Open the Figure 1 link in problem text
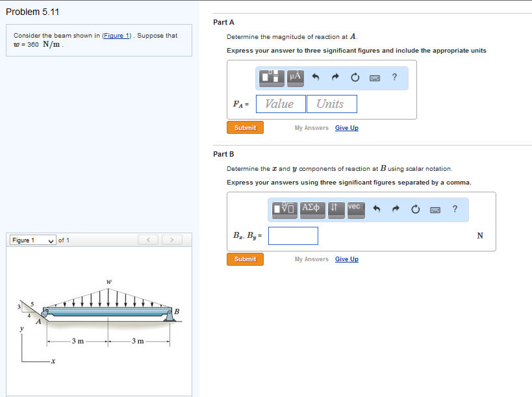The width and height of the screenshot is (532, 397). [x=120, y=36]
